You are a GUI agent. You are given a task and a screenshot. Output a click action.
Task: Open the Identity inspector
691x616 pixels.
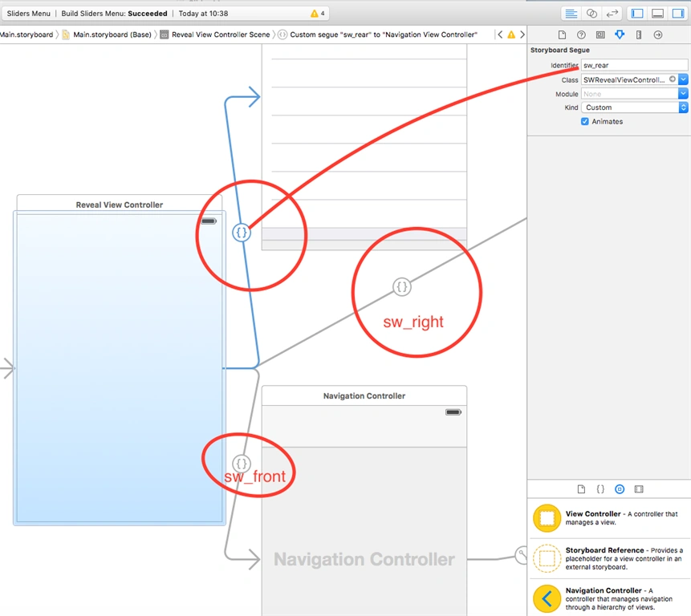click(x=600, y=34)
